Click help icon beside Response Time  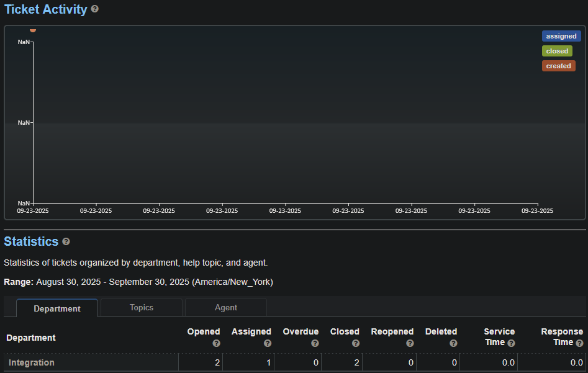pos(579,343)
